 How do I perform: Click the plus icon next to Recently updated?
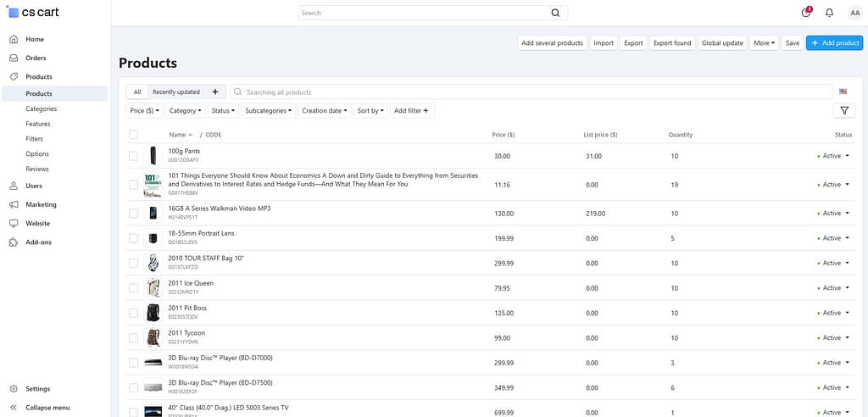[x=215, y=92]
